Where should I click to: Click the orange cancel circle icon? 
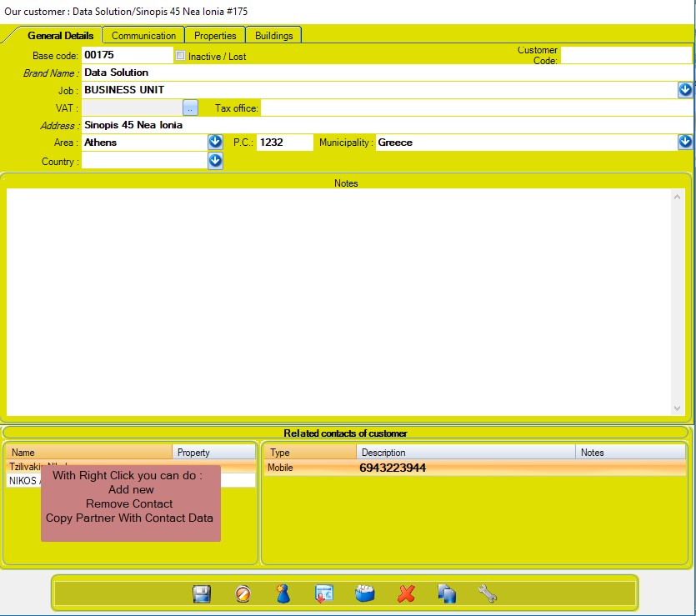[x=243, y=593]
